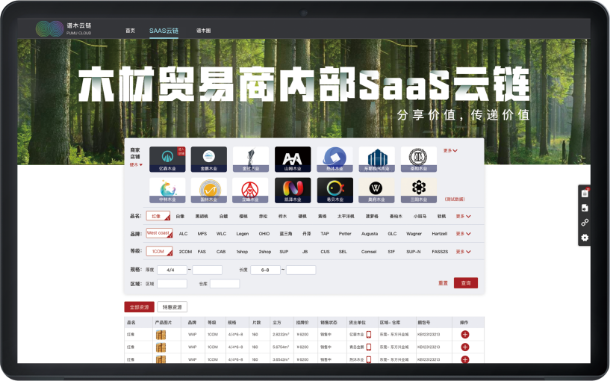This screenshot has height=381, width=610.
Task: Click the thickness field containing 4/4
Action: (172, 270)
